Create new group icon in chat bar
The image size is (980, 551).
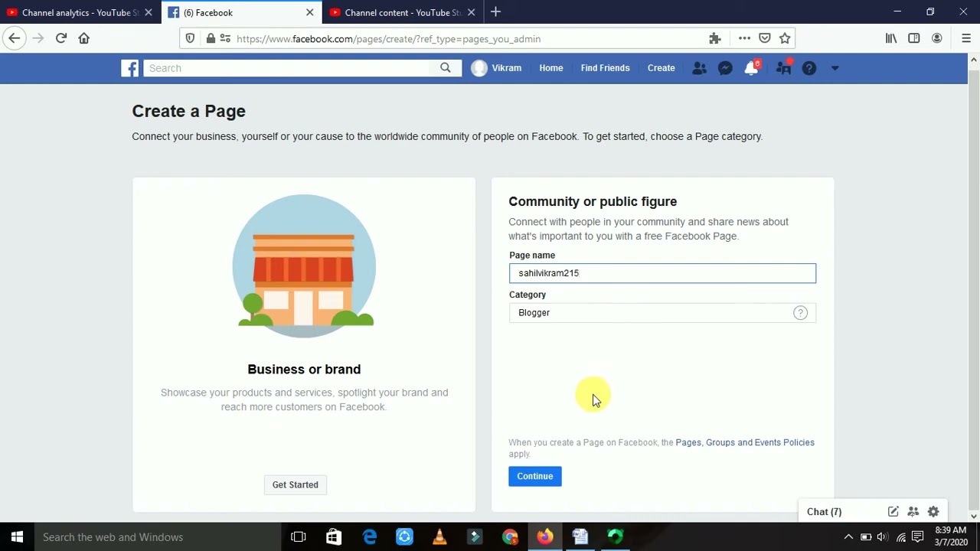pos(913,512)
